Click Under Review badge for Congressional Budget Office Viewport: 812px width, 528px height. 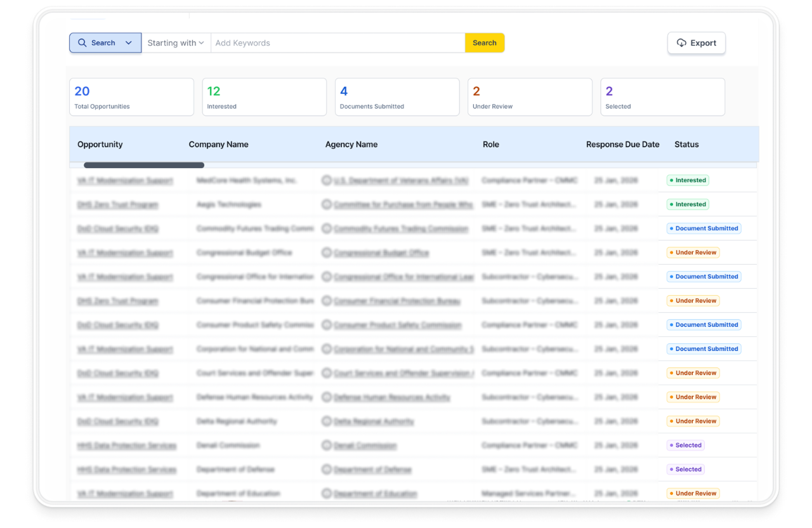(693, 253)
